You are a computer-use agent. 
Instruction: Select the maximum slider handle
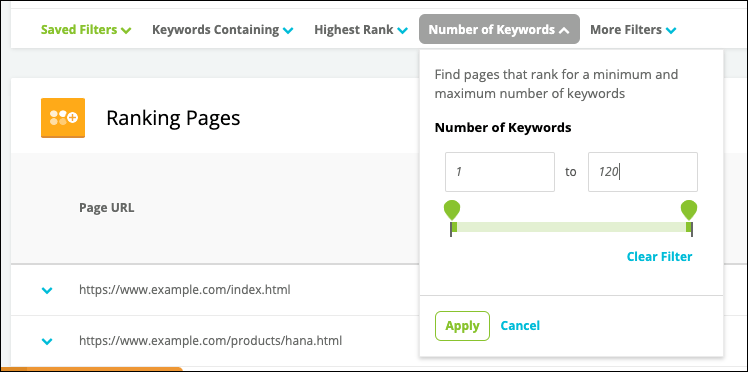tap(689, 210)
